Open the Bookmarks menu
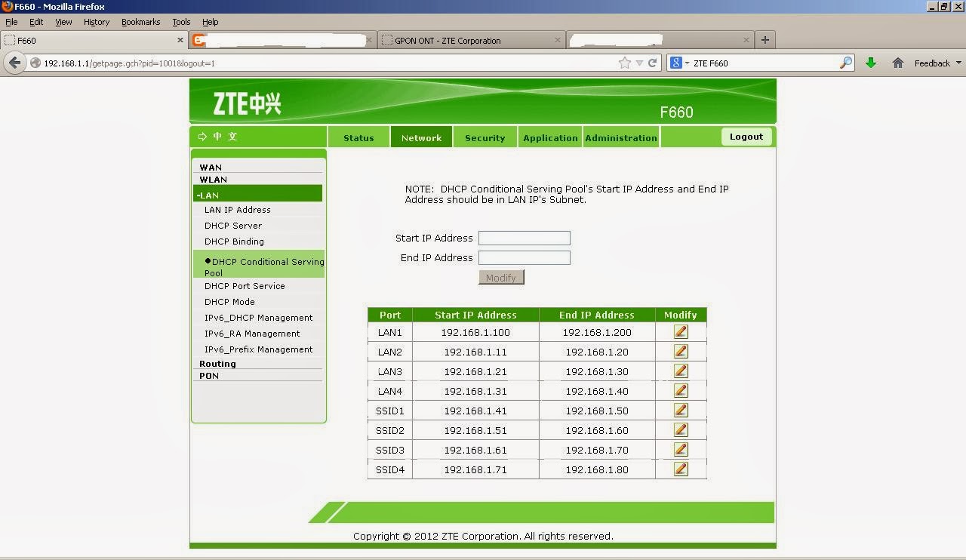Image resolution: width=966 pixels, height=560 pixels. click(141, 22)
